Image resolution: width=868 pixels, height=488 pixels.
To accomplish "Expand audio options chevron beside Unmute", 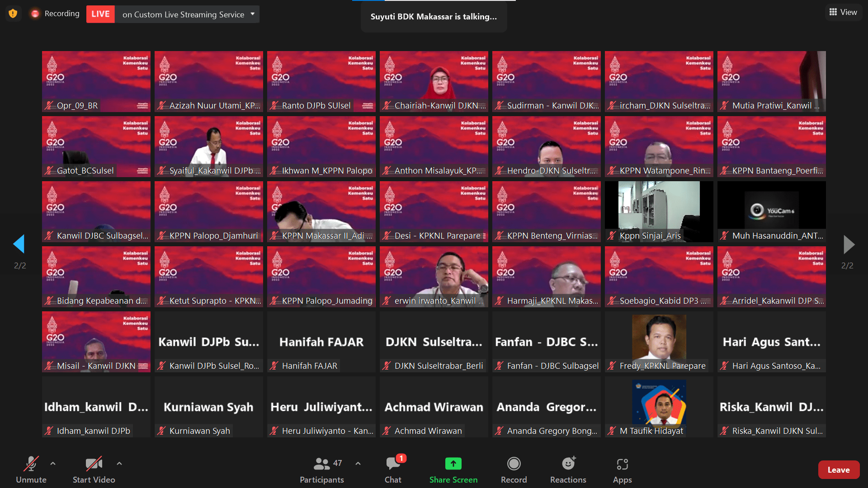I will click(x=53, y=463).
